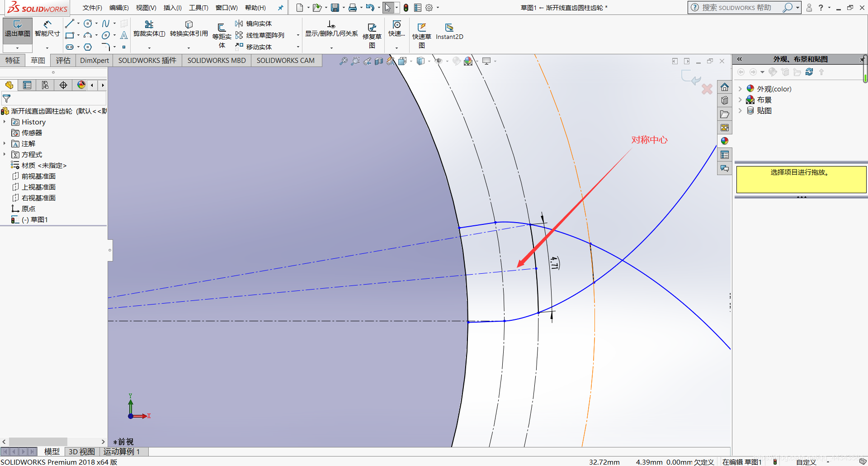The image size is (868, 466).
Task: Click the 线性草图阵列 linear pattern tool
Action: pyautogui.click(x=259, y=35)
